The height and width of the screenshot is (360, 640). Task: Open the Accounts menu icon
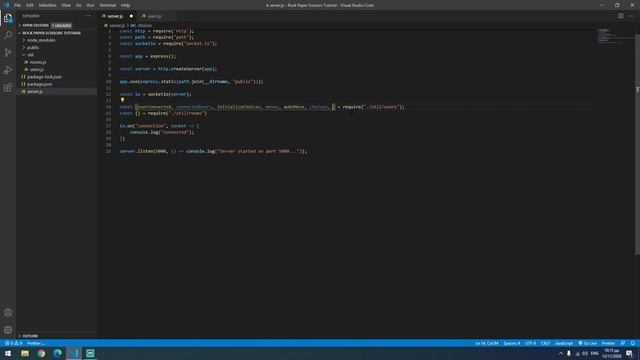pyautogui.click(x=8, y=313)
